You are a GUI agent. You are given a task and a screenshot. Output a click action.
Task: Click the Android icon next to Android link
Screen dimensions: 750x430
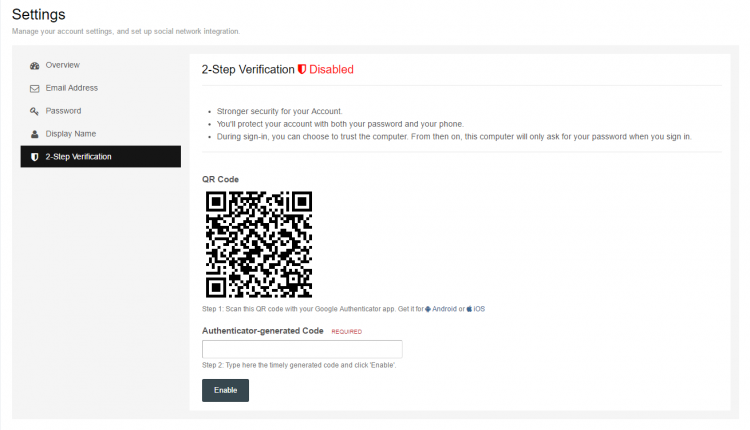click(428, 309)
